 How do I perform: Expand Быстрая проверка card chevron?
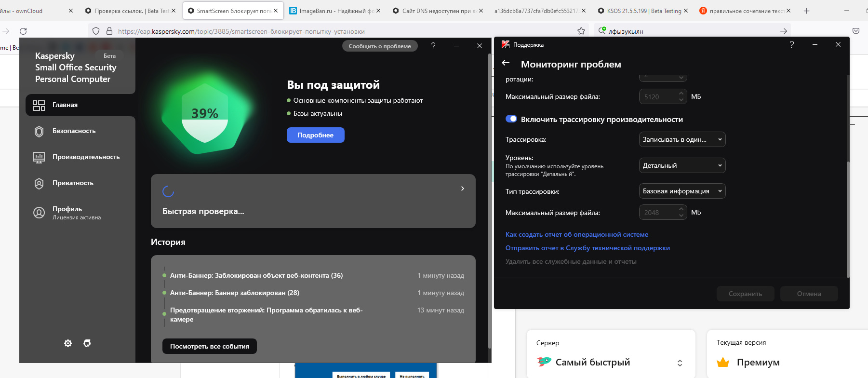coord(463,189)
